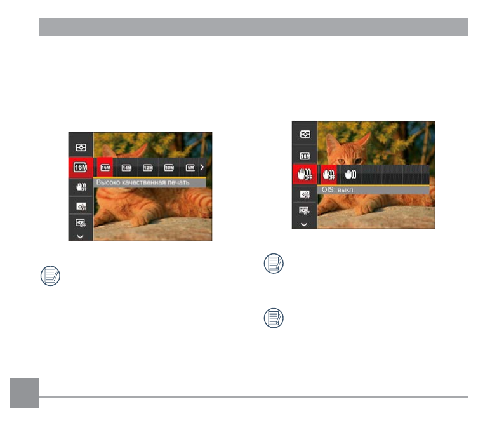This screenshot has height=432, width=504.
Task: Select the 5M image size option
Action: tap(190, 168)
